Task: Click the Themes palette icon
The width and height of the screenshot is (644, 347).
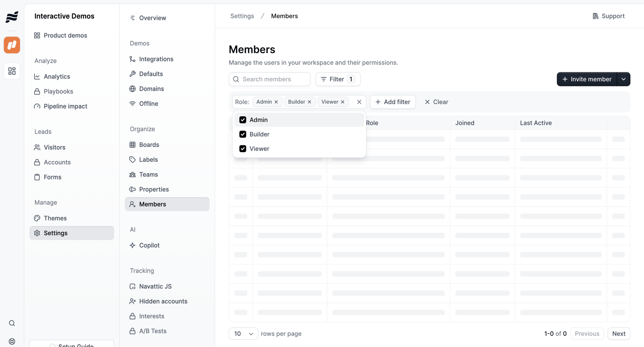Action: pos(37,218)
